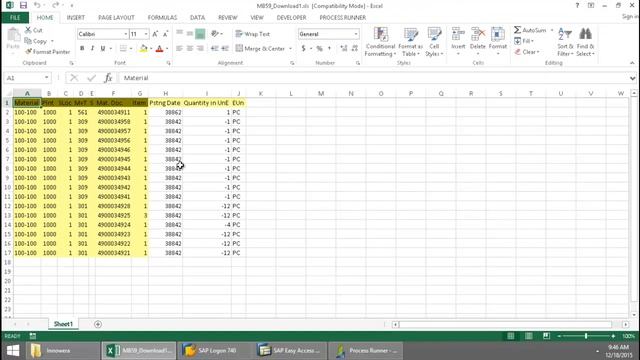Click the Cut scissors icon
This screenshot has width=640, height=360.
point(28,30)
